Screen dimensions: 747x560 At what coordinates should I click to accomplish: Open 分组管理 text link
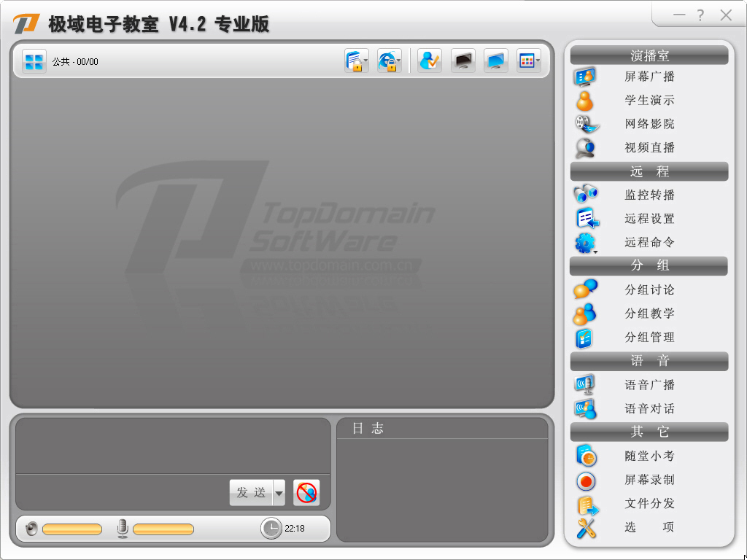click(x=649, y=337)
